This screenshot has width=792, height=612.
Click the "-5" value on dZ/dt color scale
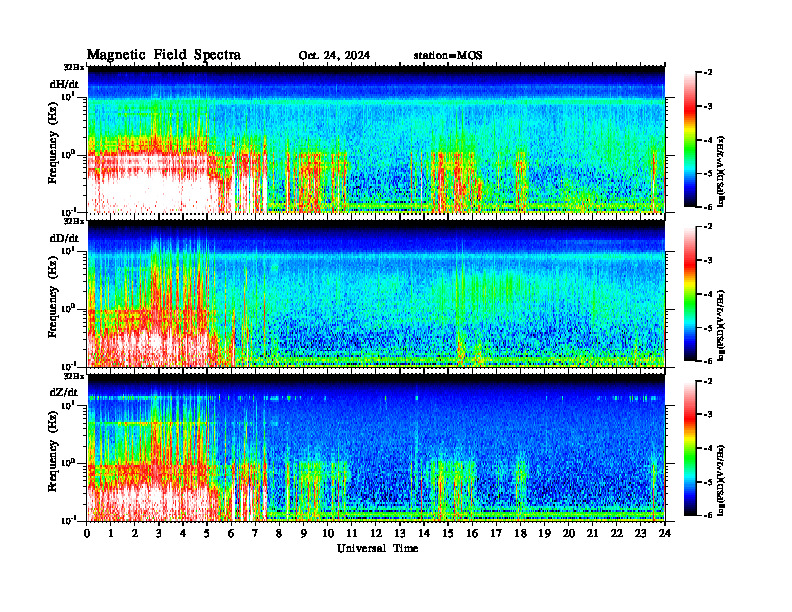[708, 482]
